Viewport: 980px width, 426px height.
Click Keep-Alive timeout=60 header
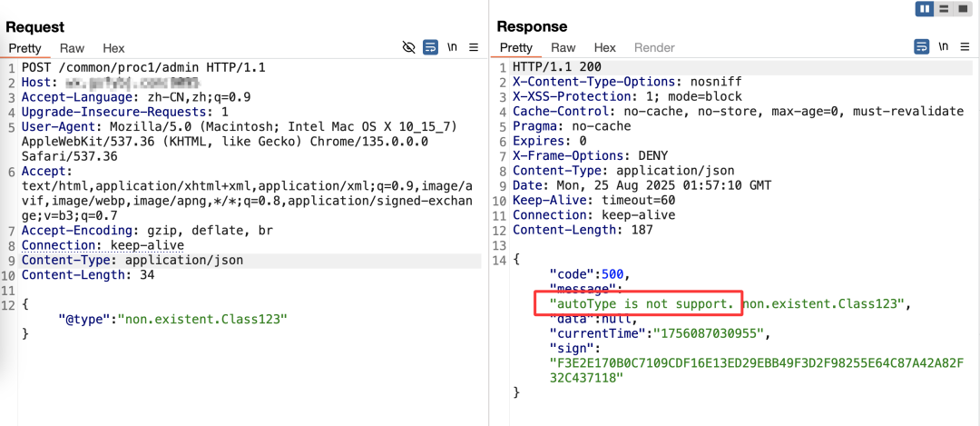pos(593,200)
